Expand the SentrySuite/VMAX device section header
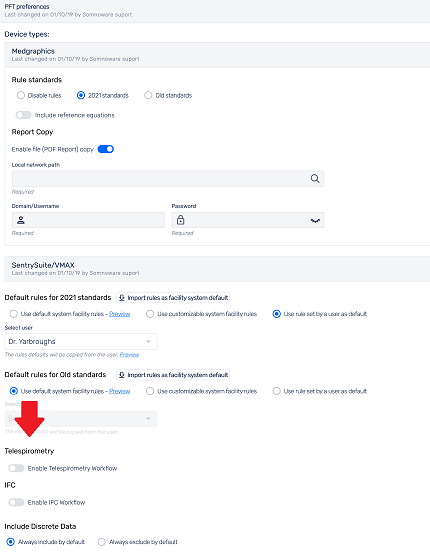 217,269
